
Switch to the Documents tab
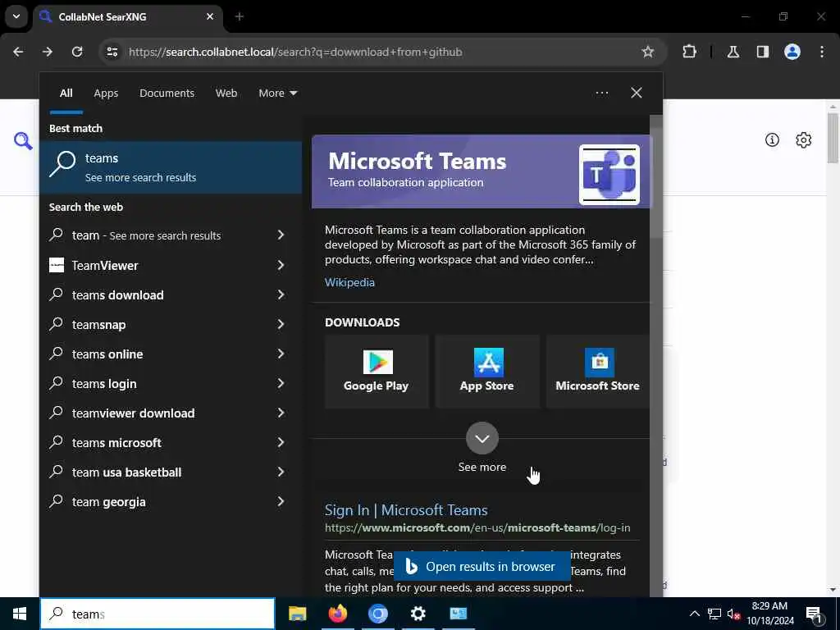pos(167,94)
